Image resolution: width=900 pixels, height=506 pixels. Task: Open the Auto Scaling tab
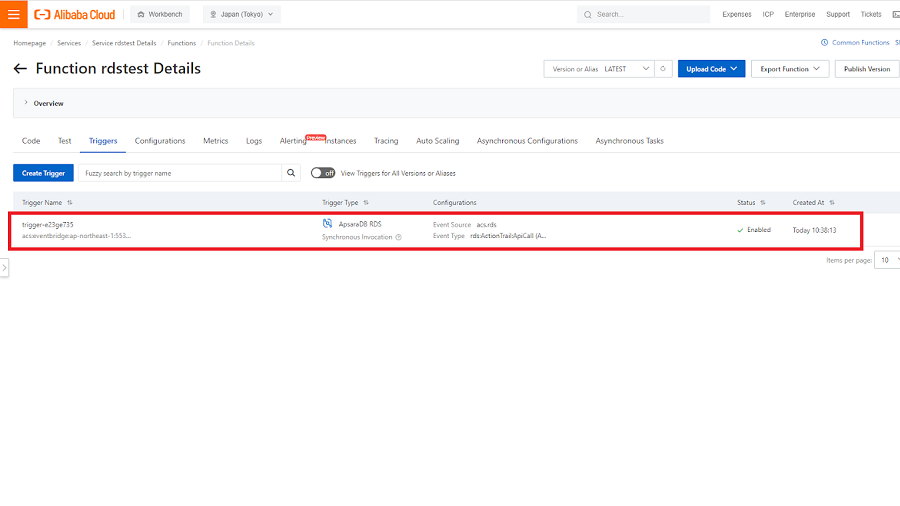coord(437,141)
